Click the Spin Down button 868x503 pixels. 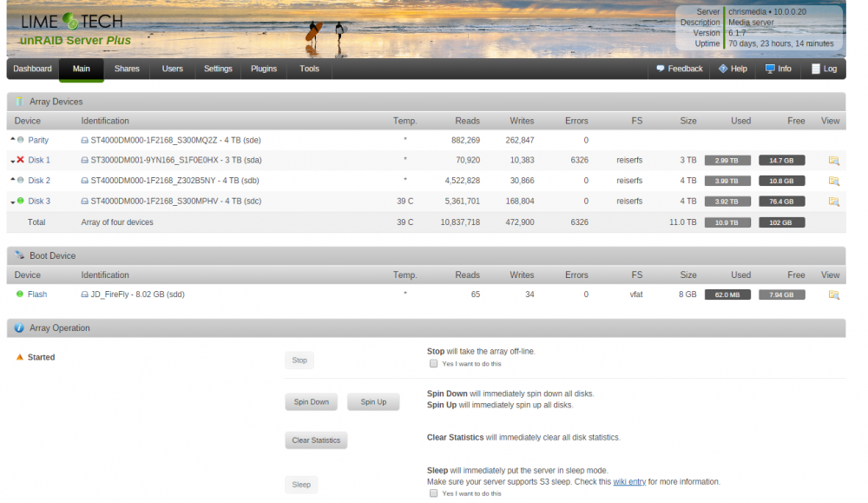point(311,402)
